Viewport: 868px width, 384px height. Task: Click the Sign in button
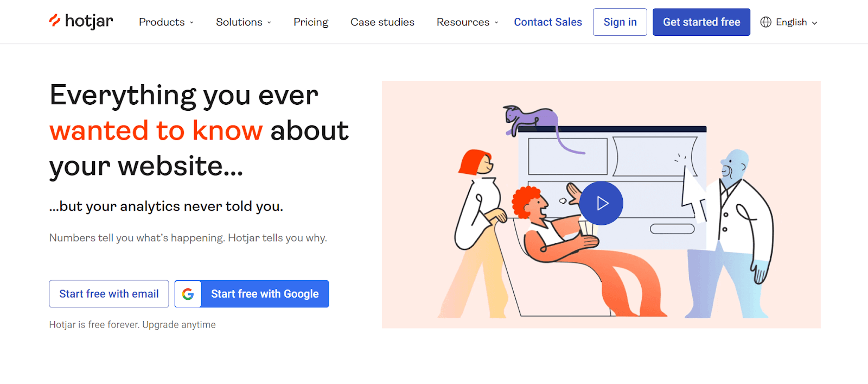(620, 22)
